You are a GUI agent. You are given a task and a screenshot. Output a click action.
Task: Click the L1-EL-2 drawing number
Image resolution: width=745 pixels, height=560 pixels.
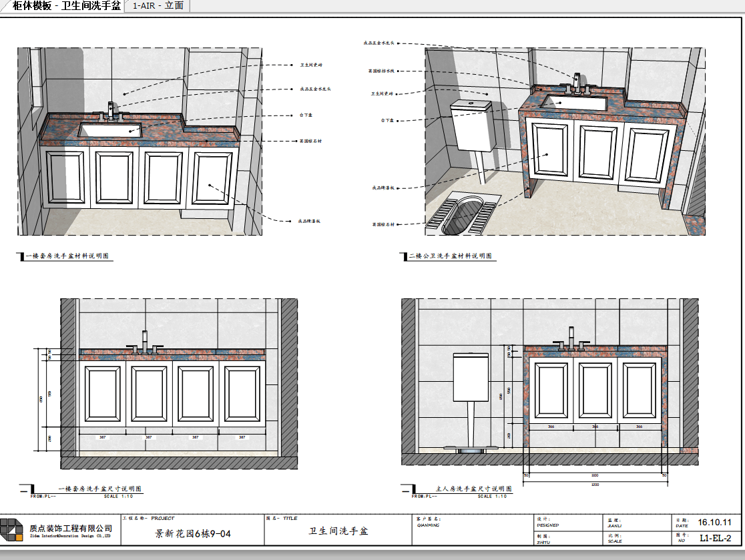coord(715,538)
